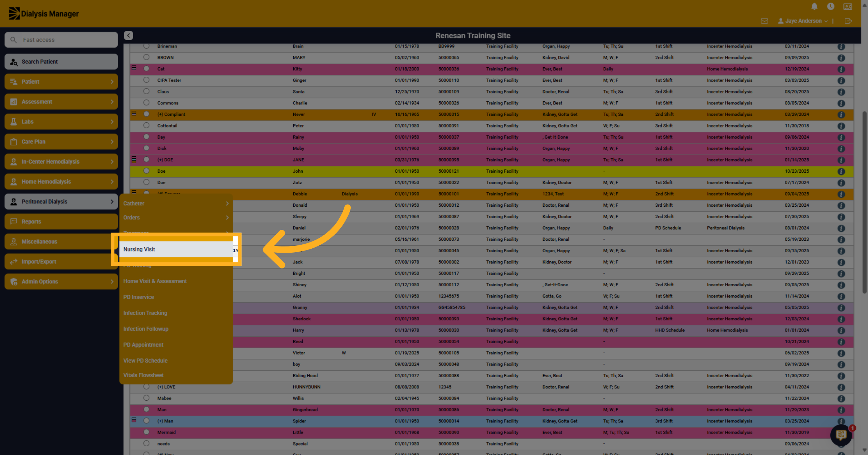Select radio button for BROWN MARY

click(x=146, y=57)
